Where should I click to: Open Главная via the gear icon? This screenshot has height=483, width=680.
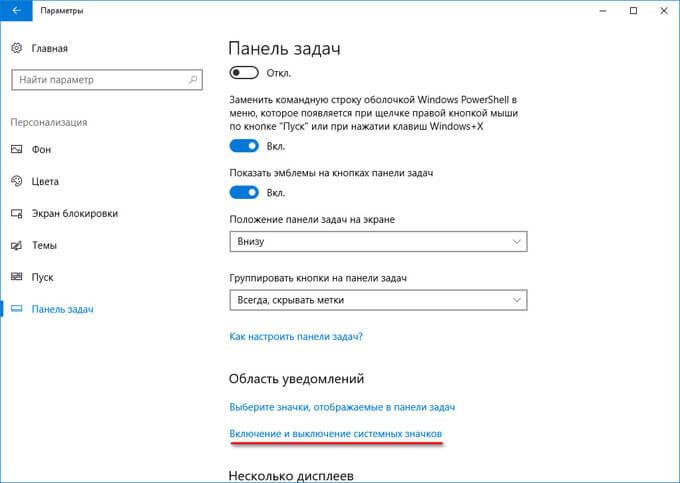click(x=16, y=48)
